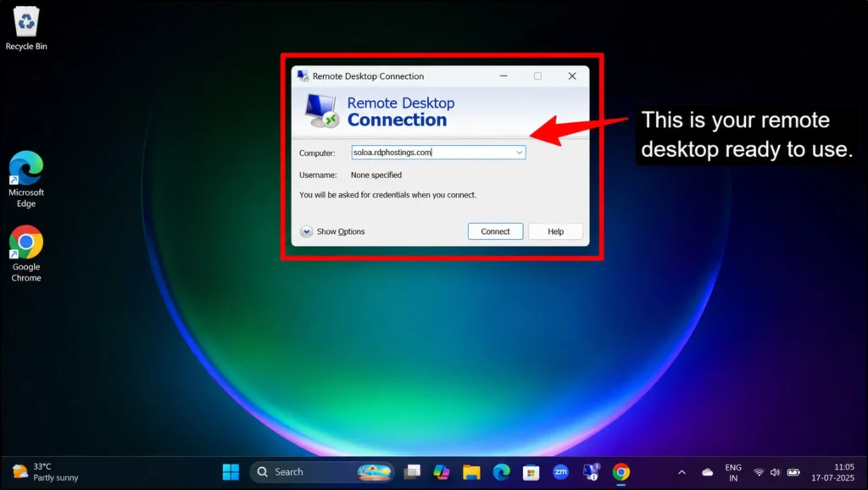Image resolution: width=868 pixels, height=490 pixels.
Task: Open the Recycle Bin desktop icon
Action: (x=26, y=29)
